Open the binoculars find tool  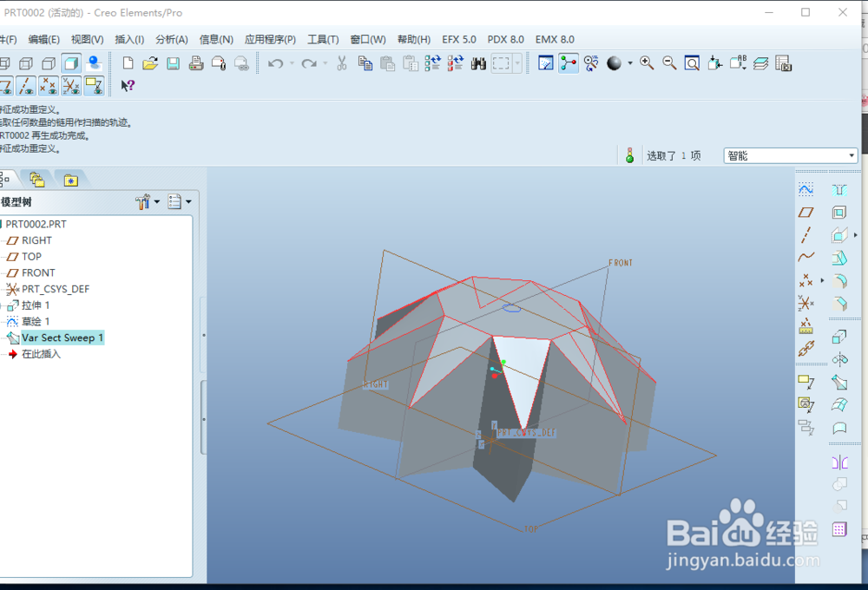tap(478, 63)
